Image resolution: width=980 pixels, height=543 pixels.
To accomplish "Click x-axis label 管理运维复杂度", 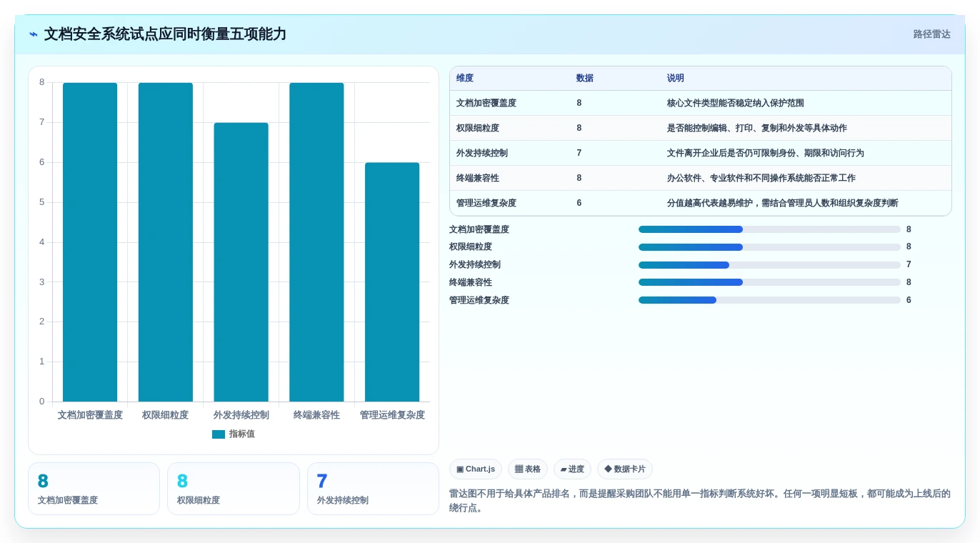I will click(392, 415).
